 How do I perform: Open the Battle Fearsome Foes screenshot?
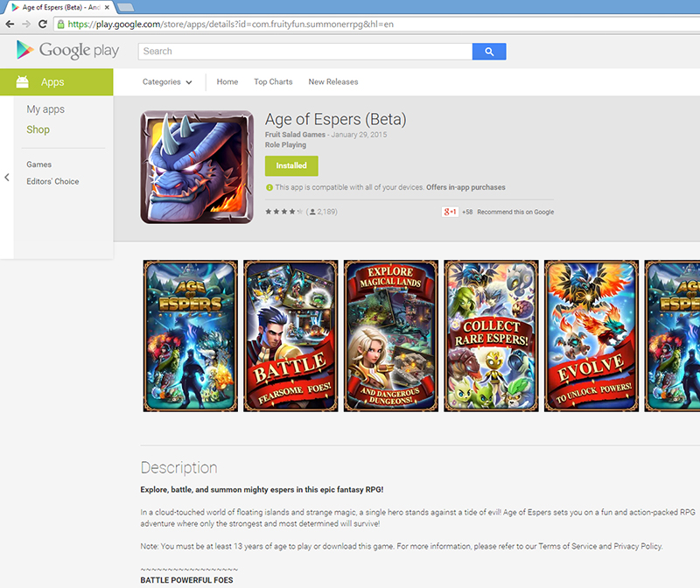tap(290, 336)
